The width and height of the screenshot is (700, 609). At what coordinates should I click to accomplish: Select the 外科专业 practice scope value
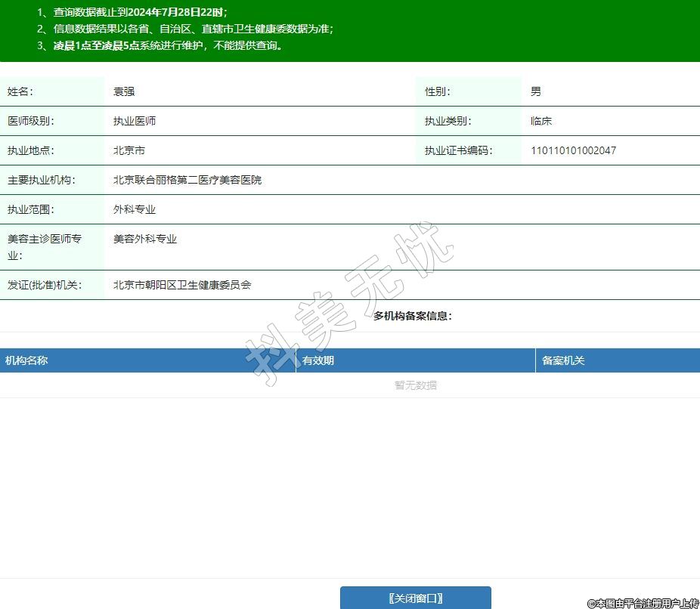pyautogui.click(x=135, y=209)
